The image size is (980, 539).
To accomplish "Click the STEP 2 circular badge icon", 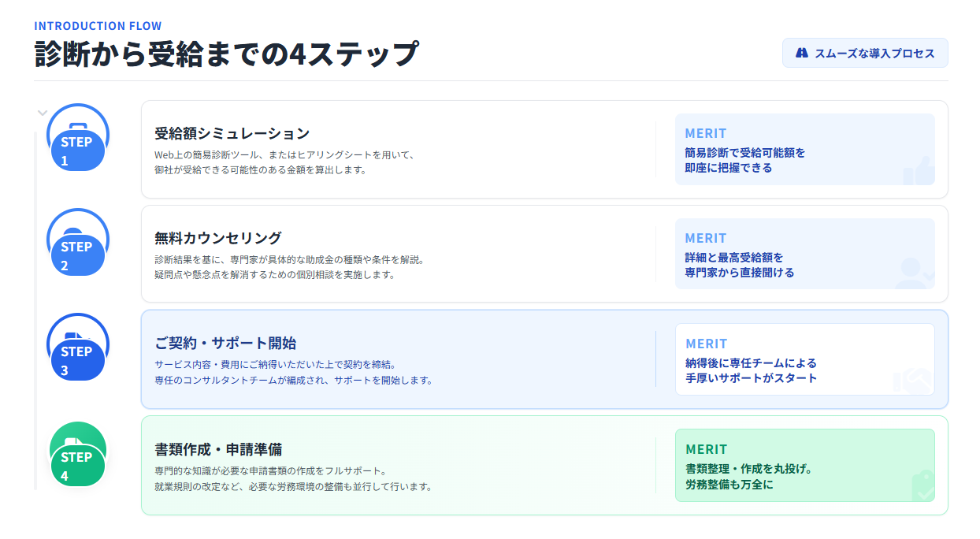I will 77,240.
